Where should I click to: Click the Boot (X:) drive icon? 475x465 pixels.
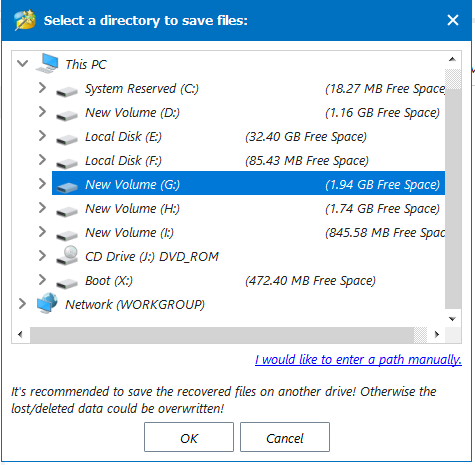(67, 283)
